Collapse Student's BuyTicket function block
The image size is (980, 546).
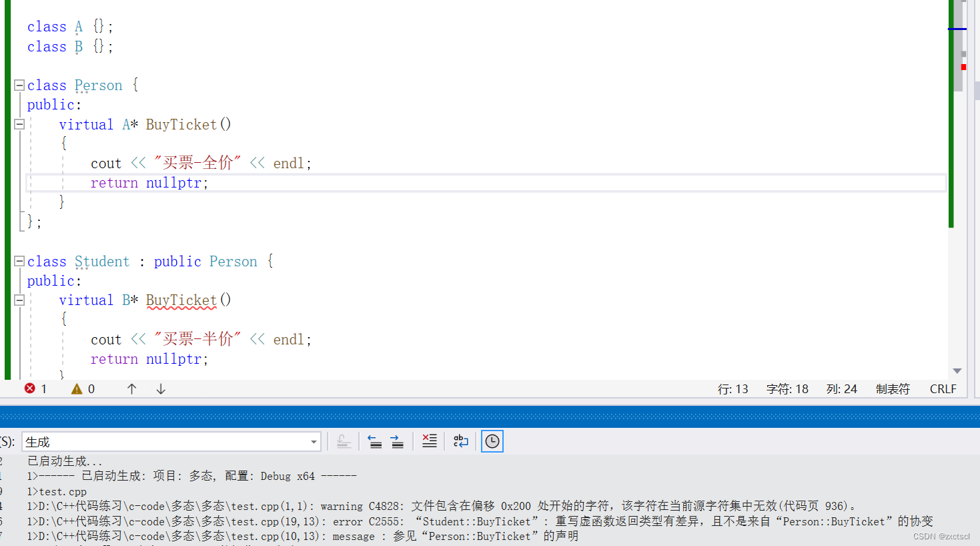click(19, 300)
